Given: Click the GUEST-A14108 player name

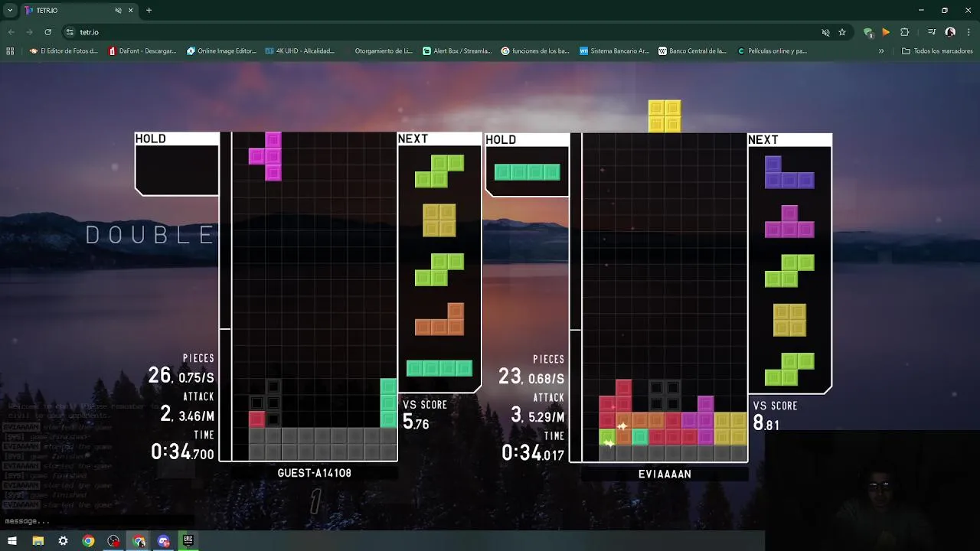Looking at the screenshot, I should pyautogui.click(x=314, y=474).
